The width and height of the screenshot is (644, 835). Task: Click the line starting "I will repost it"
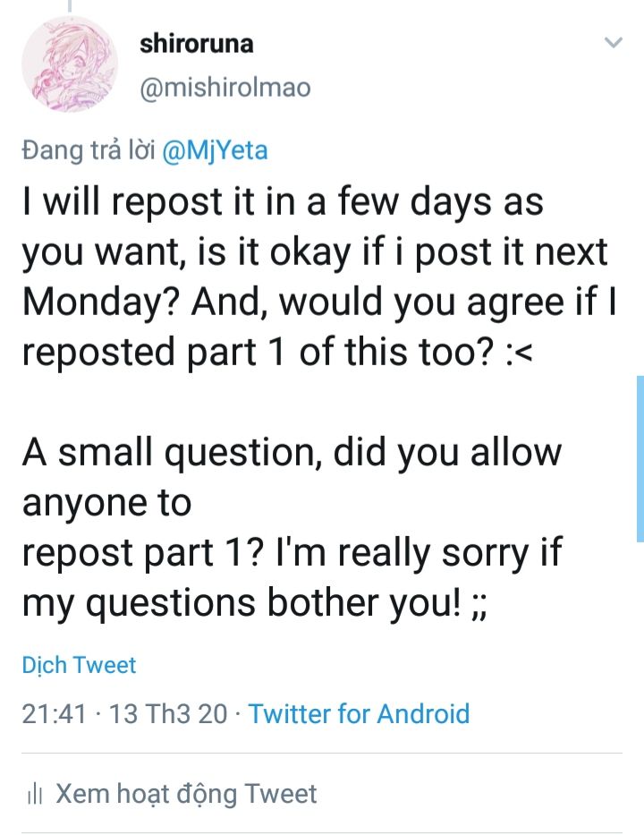tap(282, 203)
